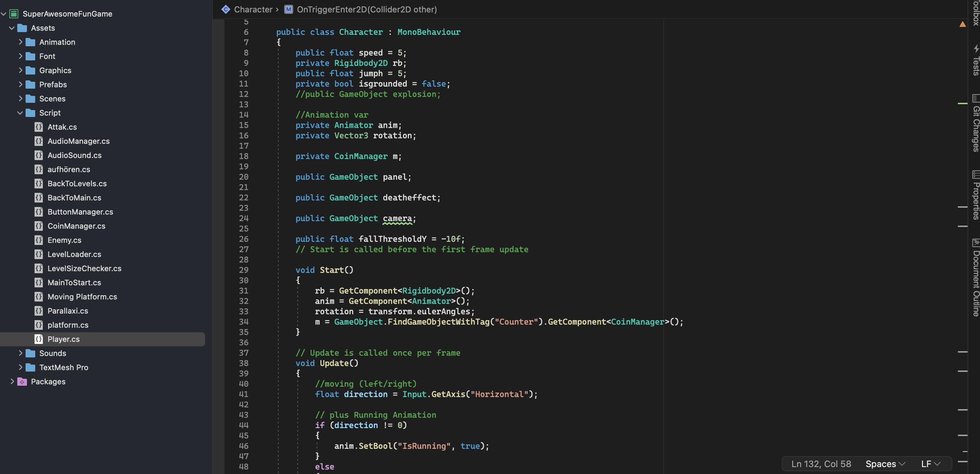980x474 pixels.
Task: Click the aufhören.cs file icon
Action: [x=39, y=169]
